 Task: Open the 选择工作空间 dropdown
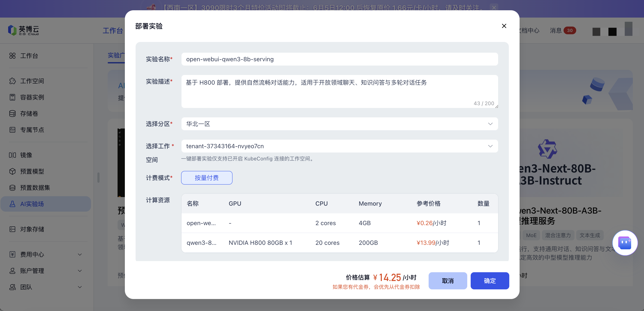pyautogui.click(x=340, y=146)
